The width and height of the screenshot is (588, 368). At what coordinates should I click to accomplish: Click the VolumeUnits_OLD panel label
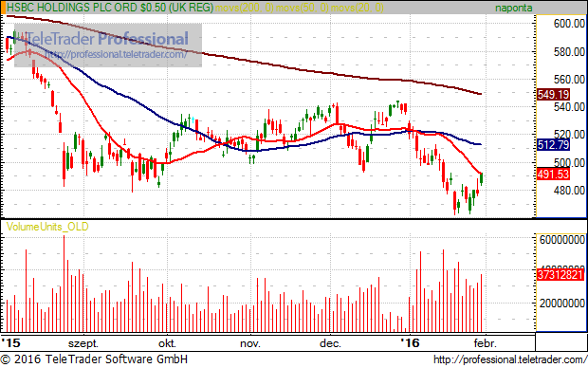47,227
